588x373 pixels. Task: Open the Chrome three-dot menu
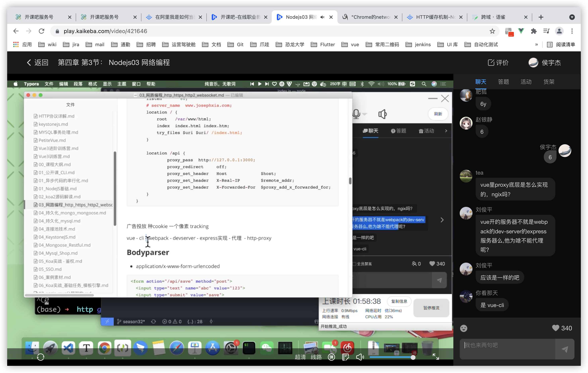572,31
